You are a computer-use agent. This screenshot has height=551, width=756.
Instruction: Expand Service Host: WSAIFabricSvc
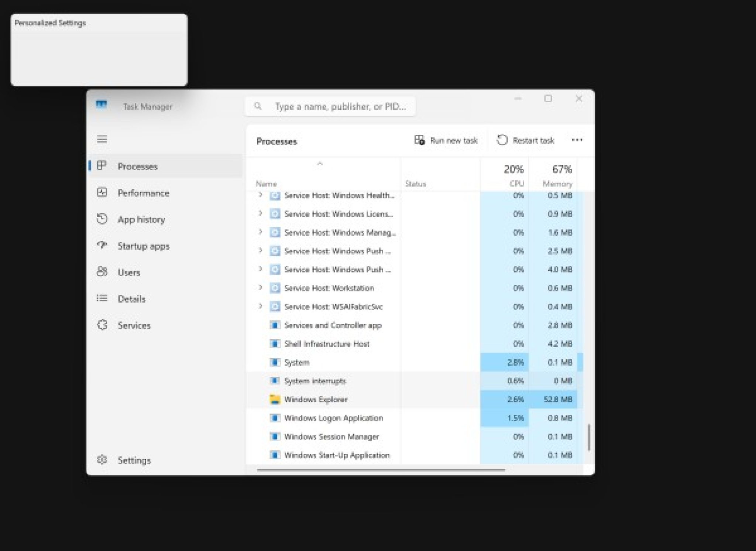[261, 307]
